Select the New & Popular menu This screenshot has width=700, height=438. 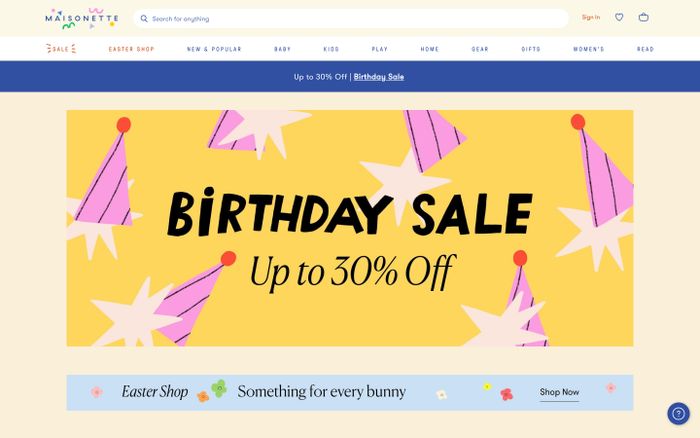tap(214, 49)
